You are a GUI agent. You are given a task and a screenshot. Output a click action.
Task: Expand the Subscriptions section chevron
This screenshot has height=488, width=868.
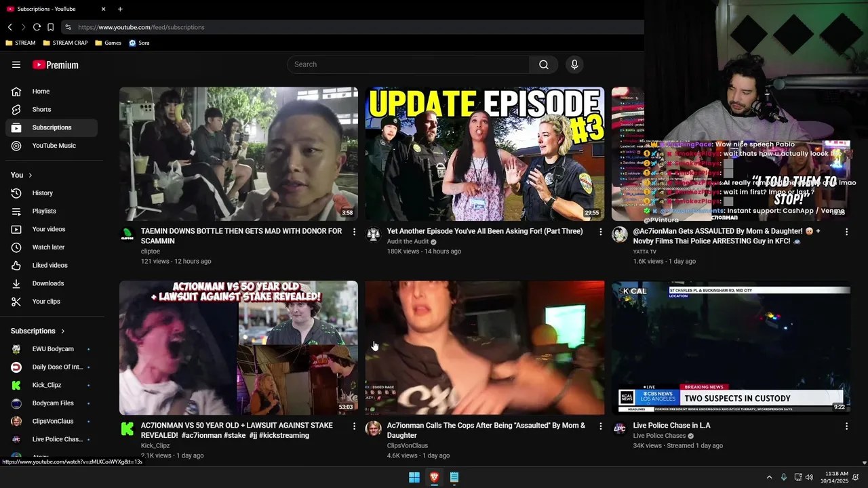pyautogui.click(x=63, y=331)
